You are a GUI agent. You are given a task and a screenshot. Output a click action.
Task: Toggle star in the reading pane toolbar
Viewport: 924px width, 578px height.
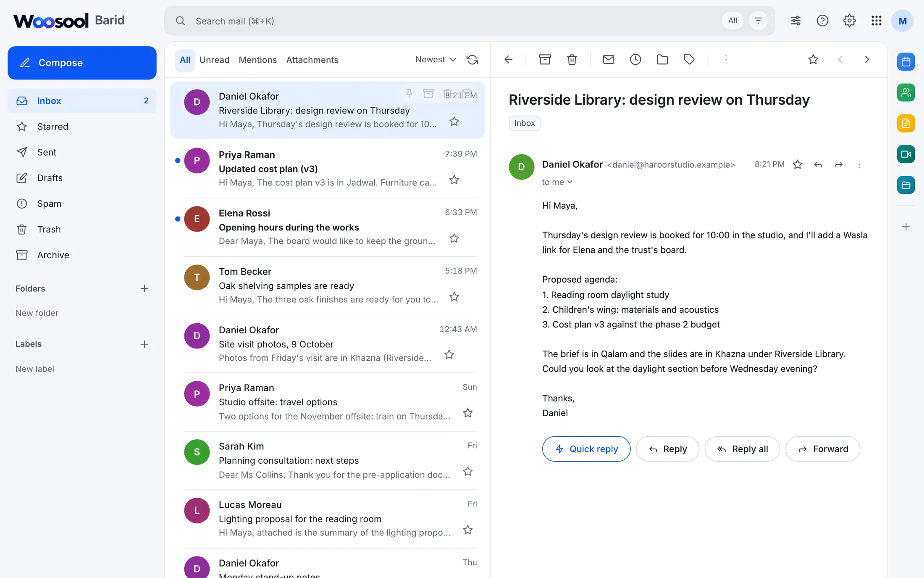(813, 59)
